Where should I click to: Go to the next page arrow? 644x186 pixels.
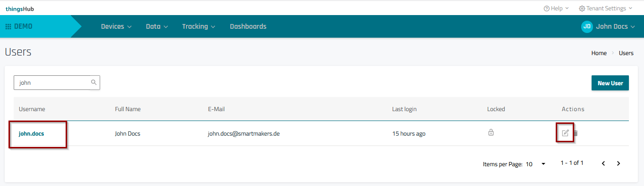coord(619,163)
